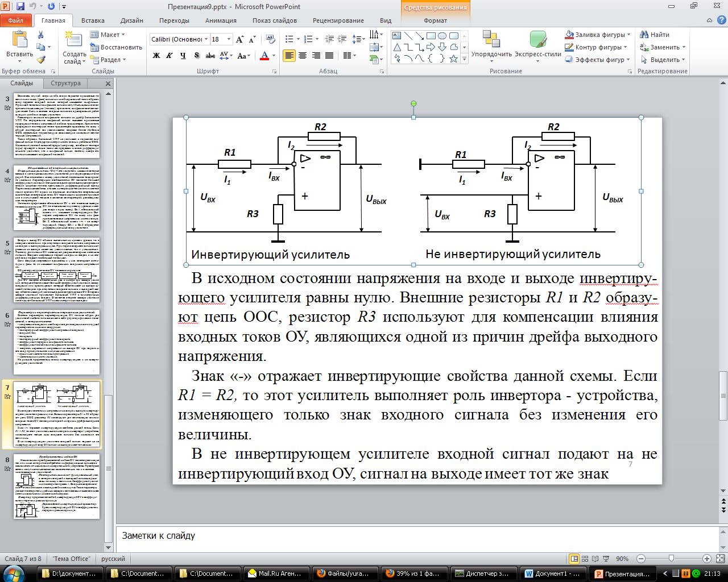Select the Text Box shape in the shapes gallery
Image resolution: width=728 pixels, height=582 pixels.
(x=397, y=36)
